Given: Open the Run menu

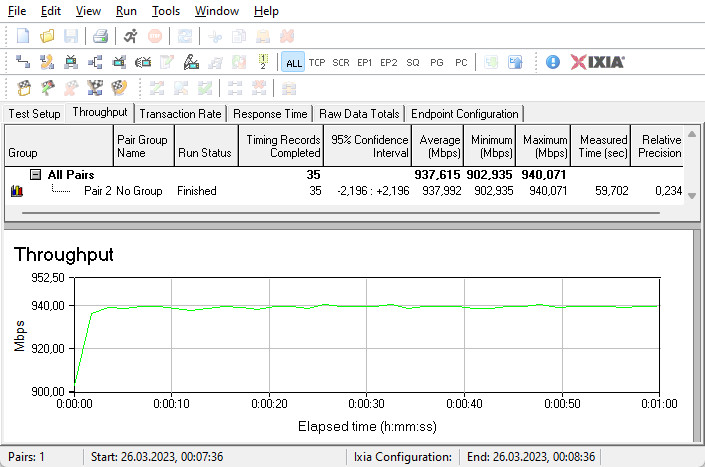Looking at the screenshot, I should click(126, 11).
